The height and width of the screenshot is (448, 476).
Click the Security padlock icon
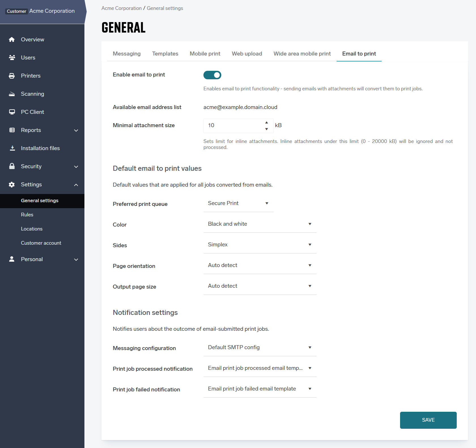point(12,166)
